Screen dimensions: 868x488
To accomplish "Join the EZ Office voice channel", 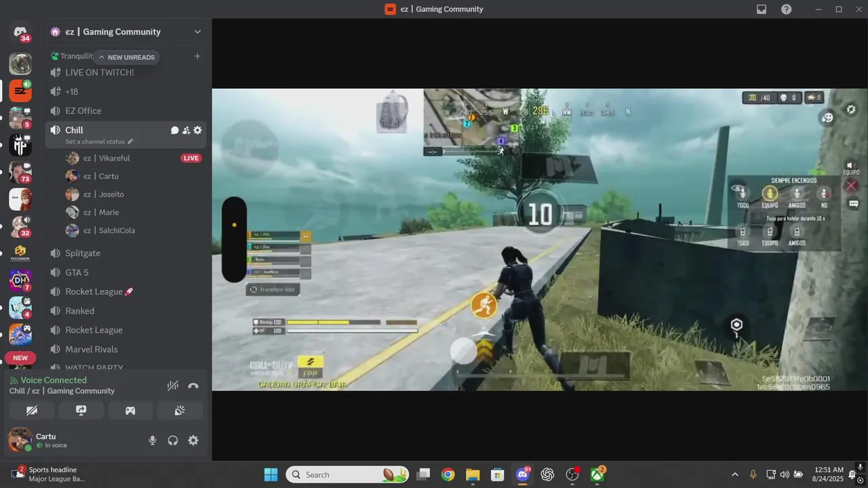I will pos(126,110).
